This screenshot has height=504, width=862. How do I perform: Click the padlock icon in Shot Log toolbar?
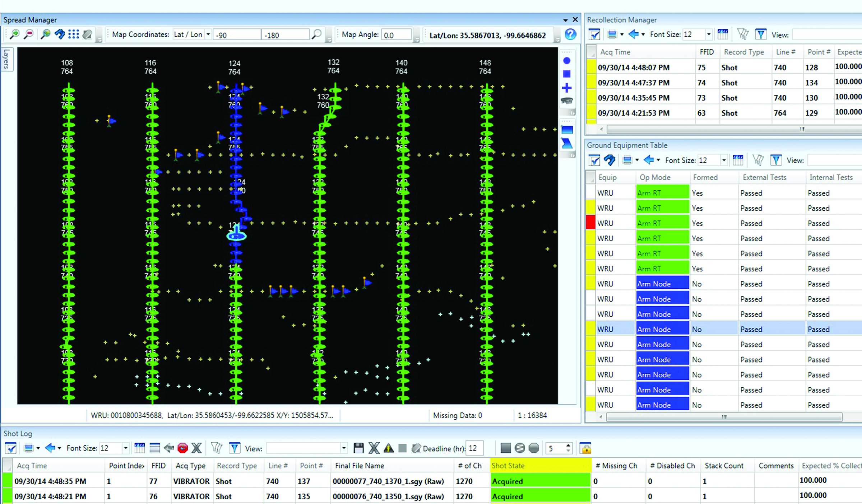[585, 448]
